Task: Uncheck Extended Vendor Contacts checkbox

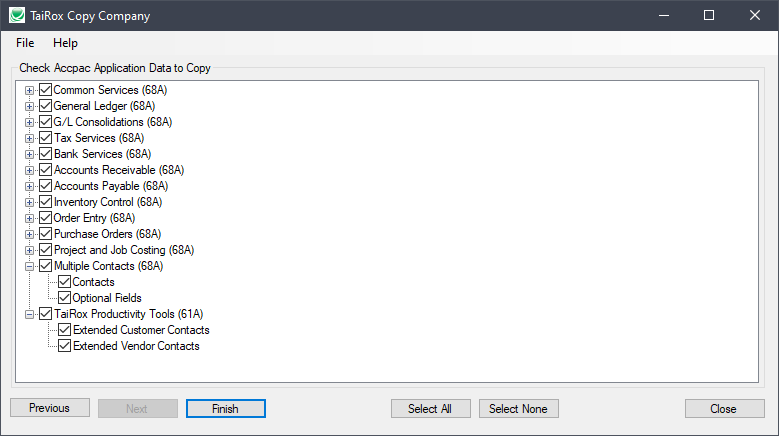Action: (65, 346)
